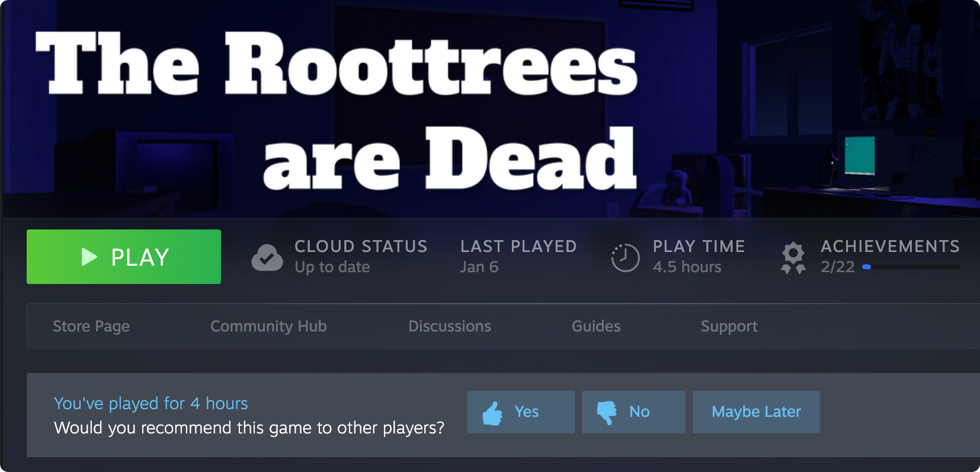Click The Roottrees are Dead banner title
The image size is (980, 472).
[x=338, y=110]
